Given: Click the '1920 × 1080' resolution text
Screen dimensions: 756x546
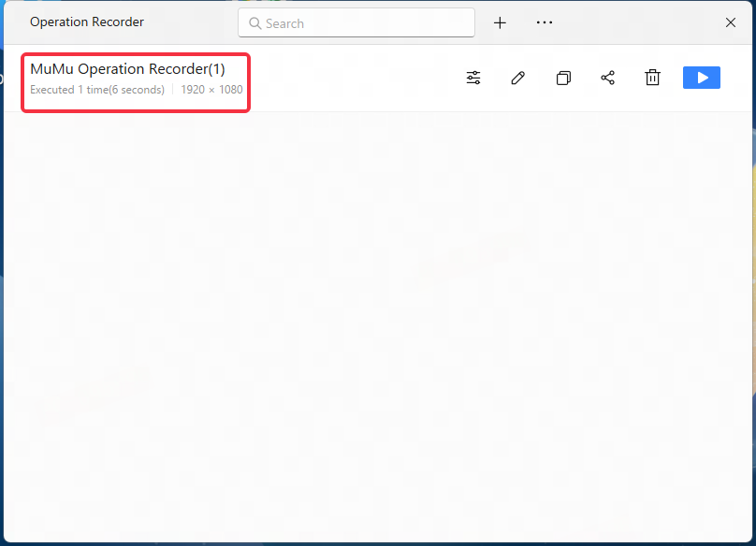Looking at the screenshot, I should pyautogui.click(x=211, y=90).
